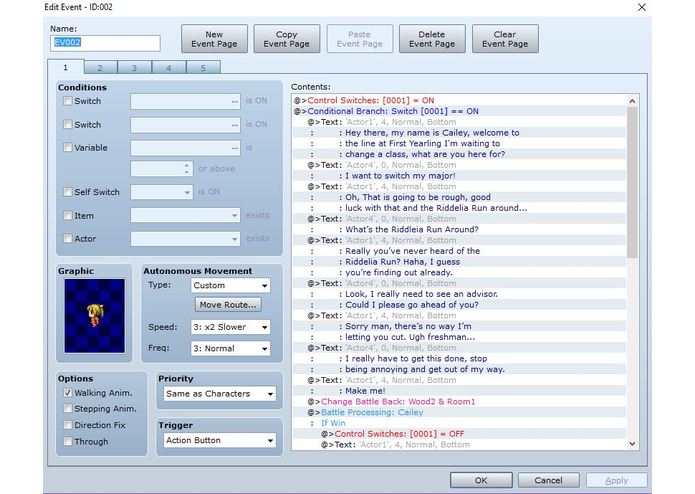The image size is (695, 494).
Task: Switch to event page tab 2
Action: 100,68
